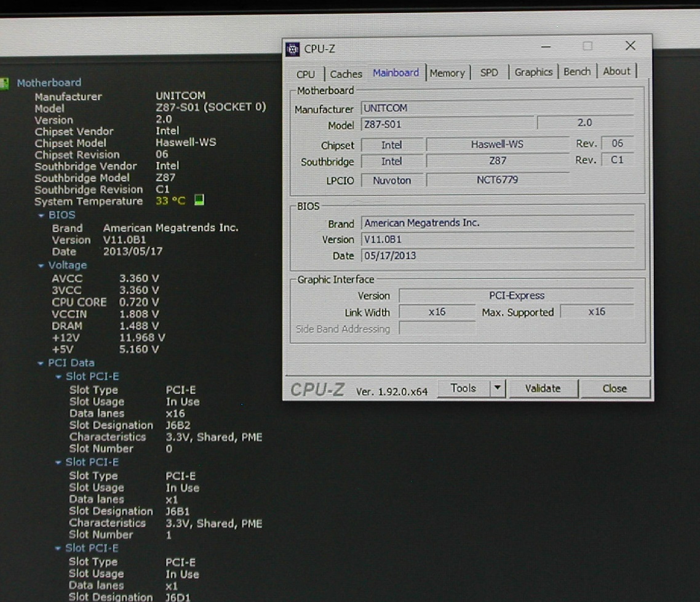
Task: Collapse the Slot PCI-E node above designation J6D1
Action: pyautogui.click(x=58, y=548)
